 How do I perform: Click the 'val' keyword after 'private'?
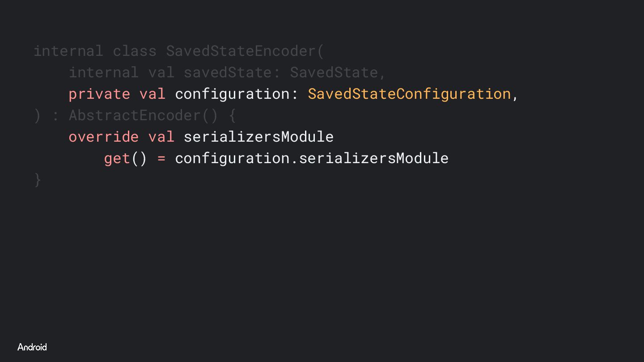pyautogui.click(x=153, y=94)
